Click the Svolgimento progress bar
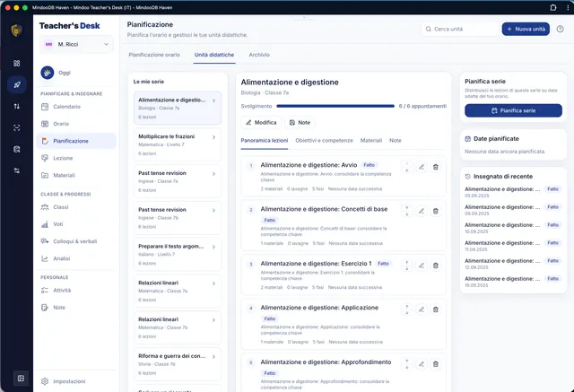 335,106
